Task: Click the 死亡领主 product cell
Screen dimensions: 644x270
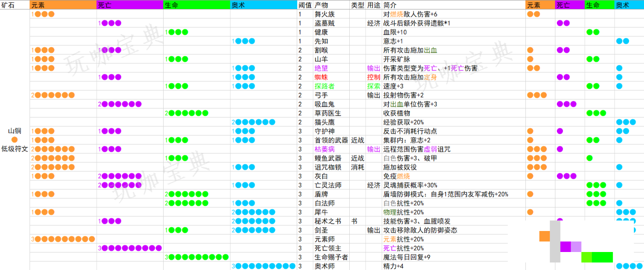Action: point(328,248)
